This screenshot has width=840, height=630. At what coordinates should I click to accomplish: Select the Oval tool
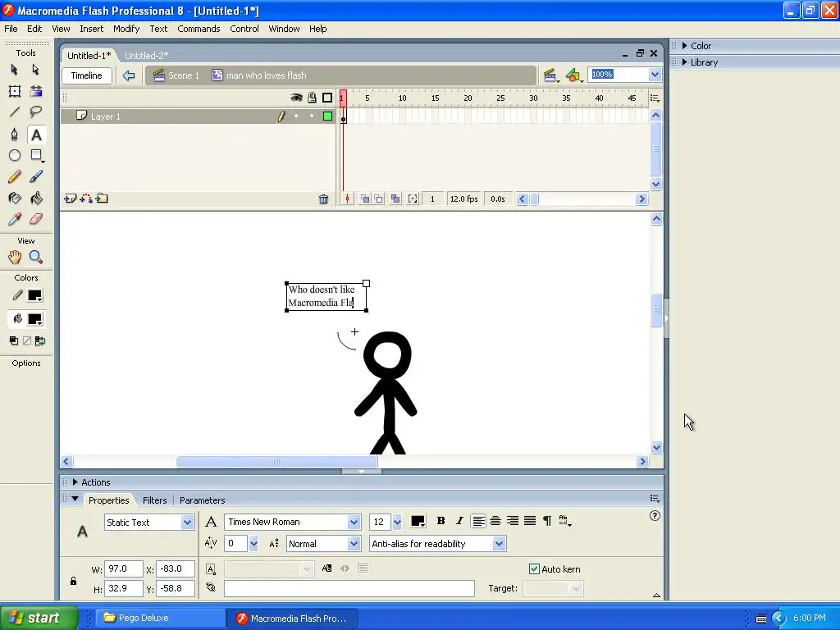click(x=15, y=155)
